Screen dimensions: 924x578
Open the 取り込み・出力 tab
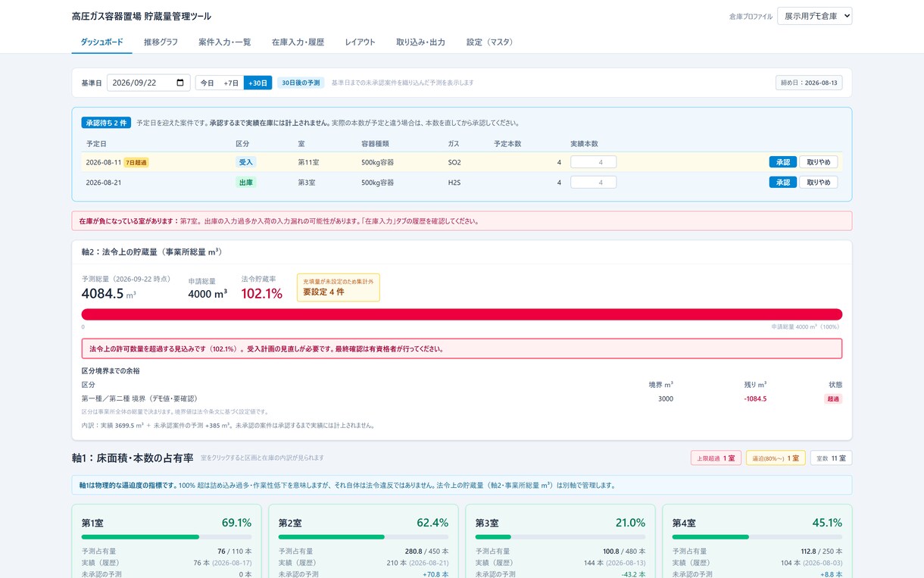pos(420,42)
